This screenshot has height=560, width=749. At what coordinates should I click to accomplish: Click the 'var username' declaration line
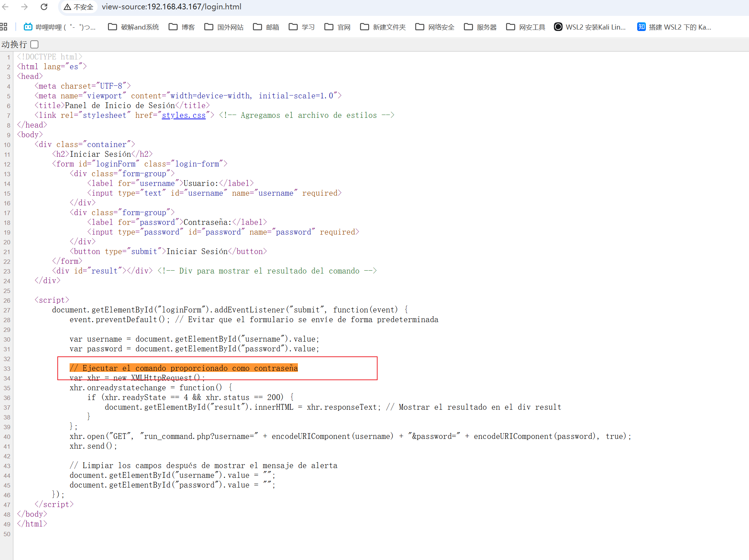[x=194, y=339]
